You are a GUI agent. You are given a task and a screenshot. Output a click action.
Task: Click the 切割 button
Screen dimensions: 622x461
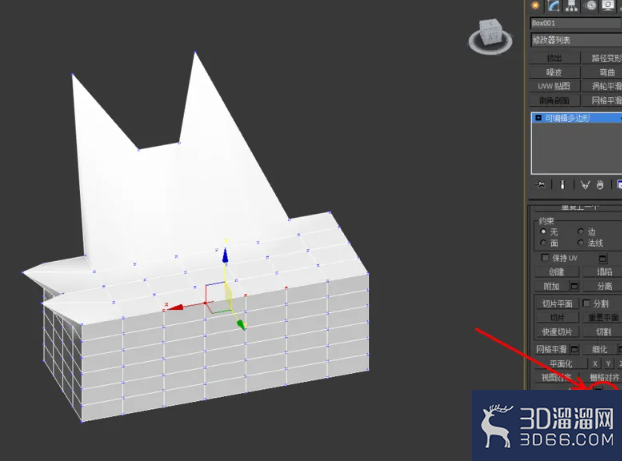pyautogui.click(x=603, y=332)
